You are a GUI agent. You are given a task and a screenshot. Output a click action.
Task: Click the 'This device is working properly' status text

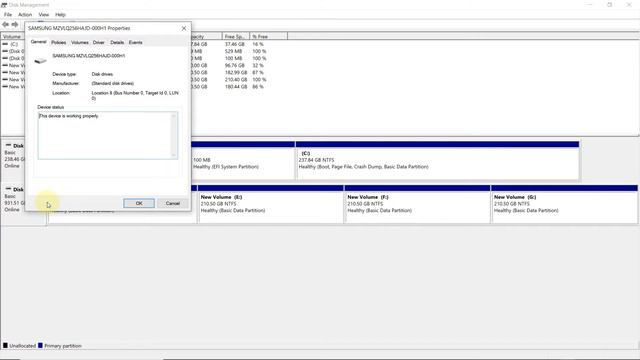(69, 116)
